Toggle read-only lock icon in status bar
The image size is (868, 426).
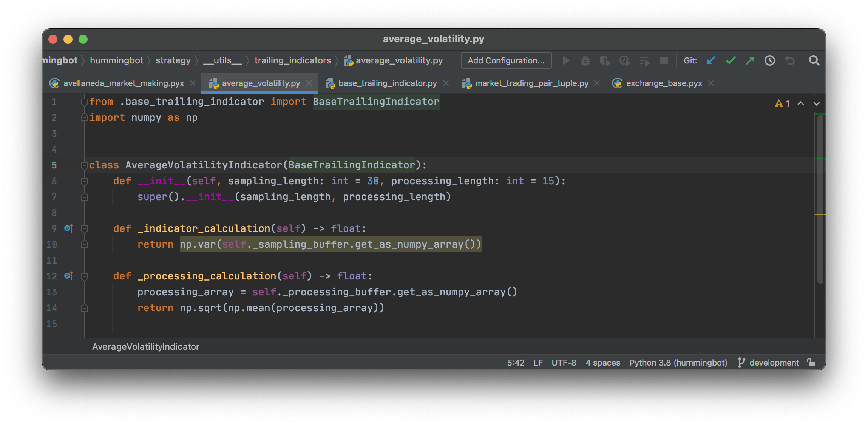(x=811, y=363)
